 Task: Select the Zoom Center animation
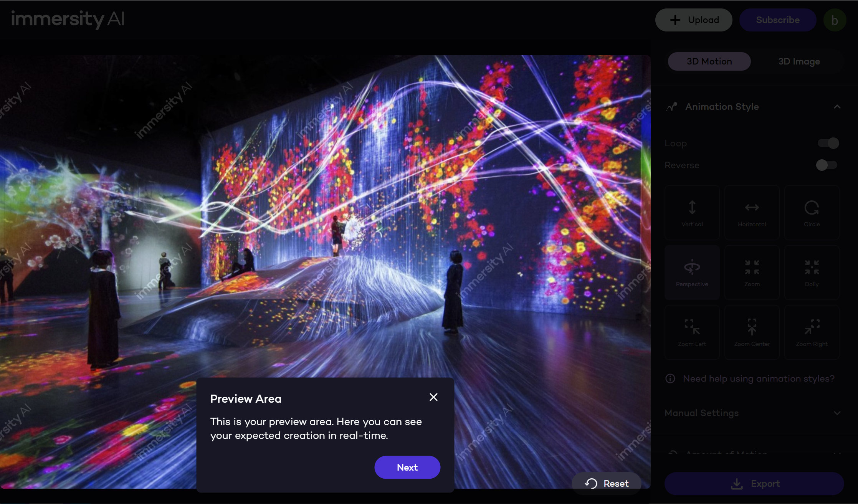pos(752,332)
